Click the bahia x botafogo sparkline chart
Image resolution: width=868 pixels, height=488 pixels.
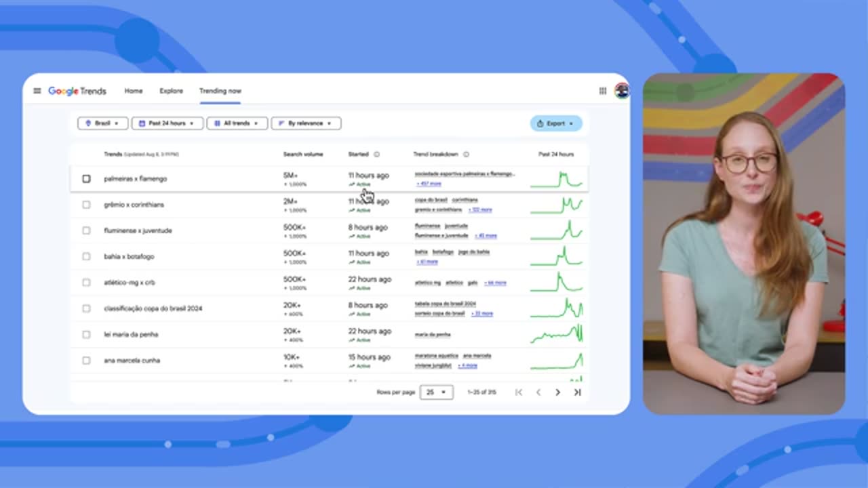(556, 256)
